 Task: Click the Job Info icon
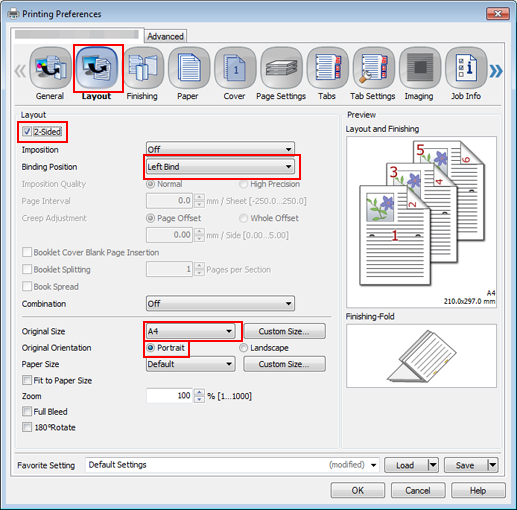pyautogui.click(x=466, y=68)
